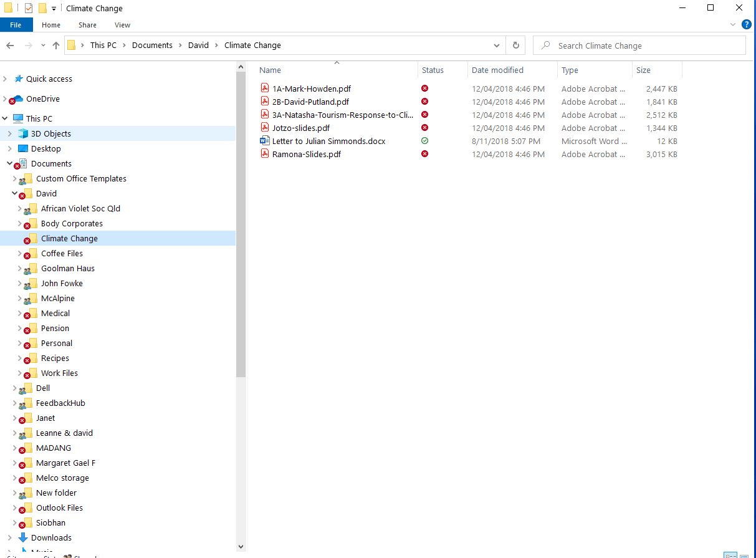Expand the ribbon with the chevron
The image size is (756, 558).
coord(733,25)
